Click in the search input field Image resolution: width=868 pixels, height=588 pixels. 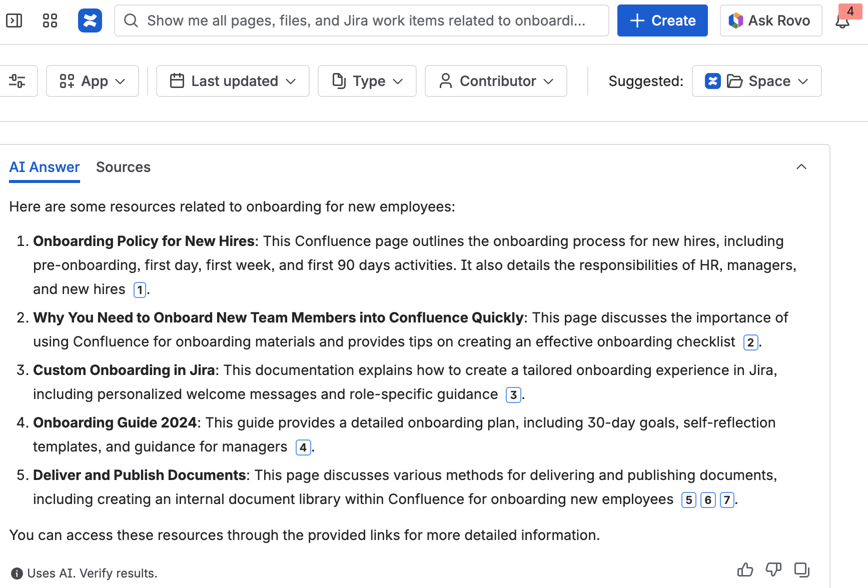tap(361, 20)
